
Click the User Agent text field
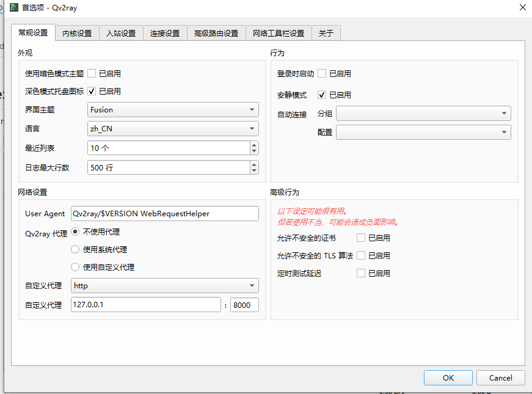click(x=165, y=213)
